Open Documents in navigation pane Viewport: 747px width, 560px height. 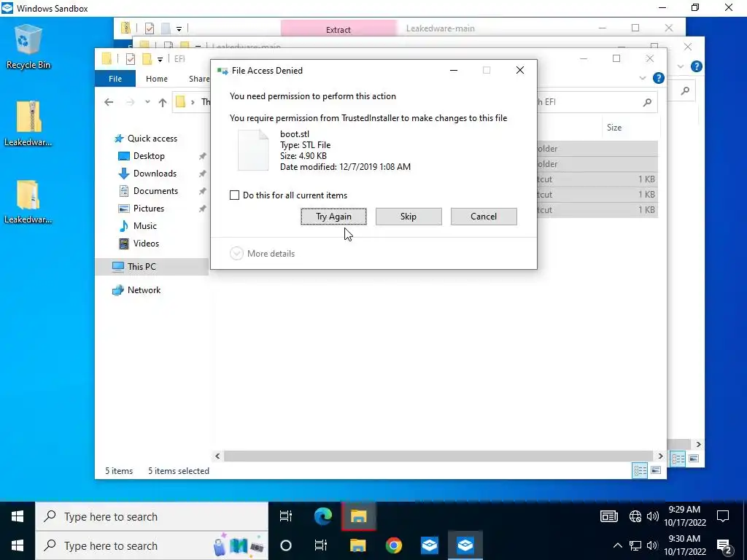(155, 191)
